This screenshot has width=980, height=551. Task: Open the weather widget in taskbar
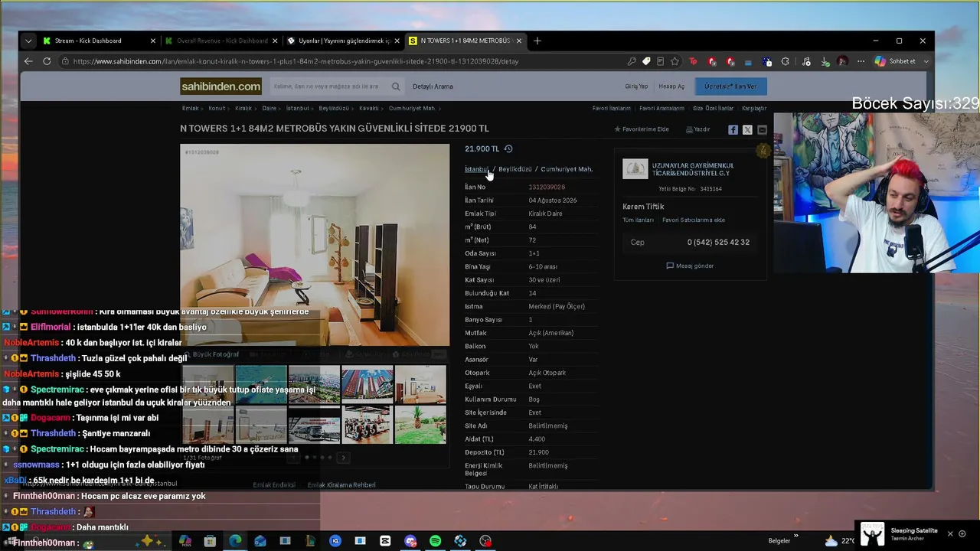839,541
